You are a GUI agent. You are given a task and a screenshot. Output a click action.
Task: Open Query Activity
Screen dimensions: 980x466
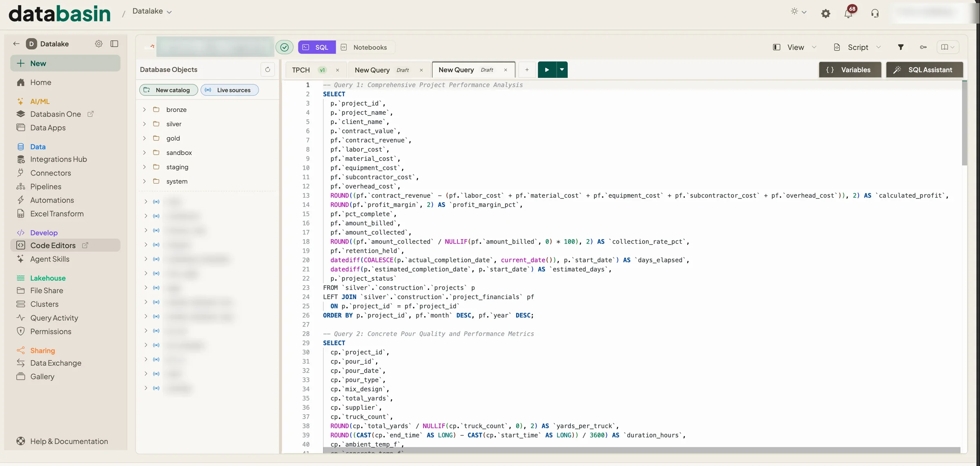tap(54, 318)
